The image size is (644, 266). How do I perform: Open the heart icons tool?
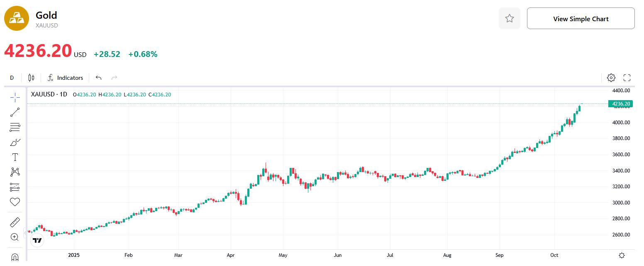(x=15, y=202)
